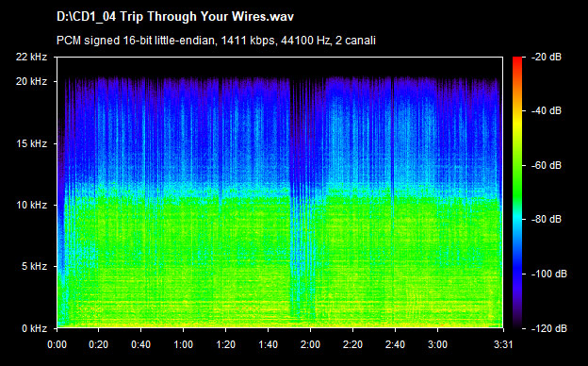Screen dimensions: 588x366
Task: Click the 0:20 time marker
Action: point(99,344)
